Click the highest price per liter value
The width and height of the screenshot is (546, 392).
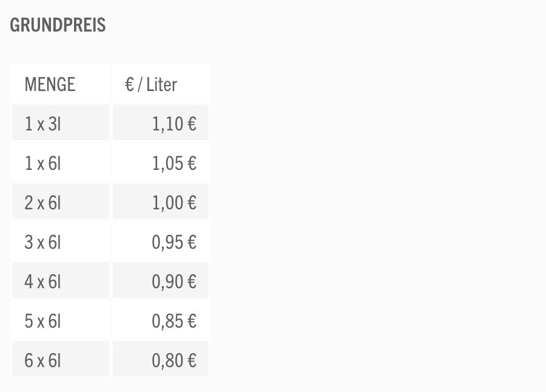174,124
